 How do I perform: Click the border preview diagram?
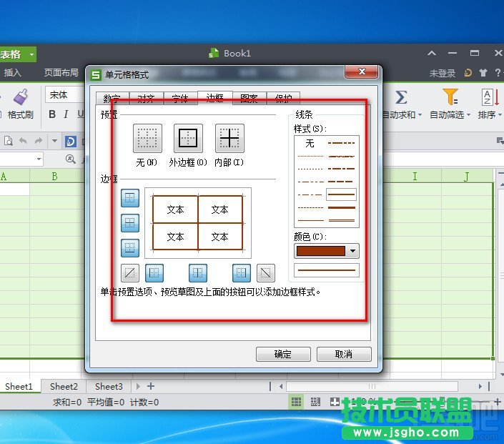(x=198, y=223)
